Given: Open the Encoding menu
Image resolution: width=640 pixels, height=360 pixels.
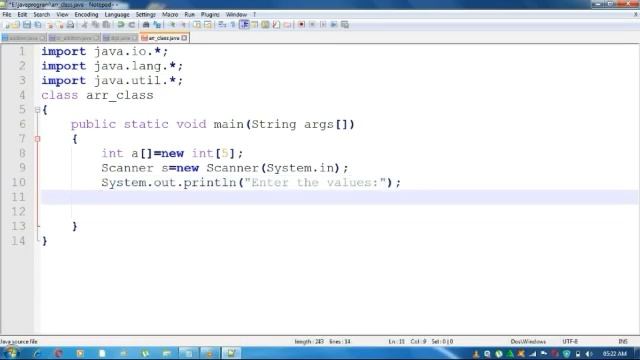Looking at the screenshot, I should click(86, 14).
